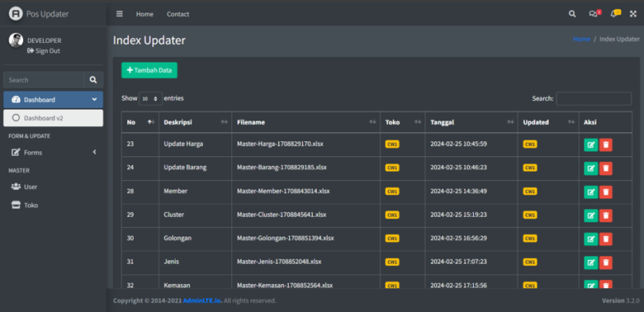The width and height of the screenshot is (644, 312).
Task: Go to Home in the top navbar
Action: [144, 14]
